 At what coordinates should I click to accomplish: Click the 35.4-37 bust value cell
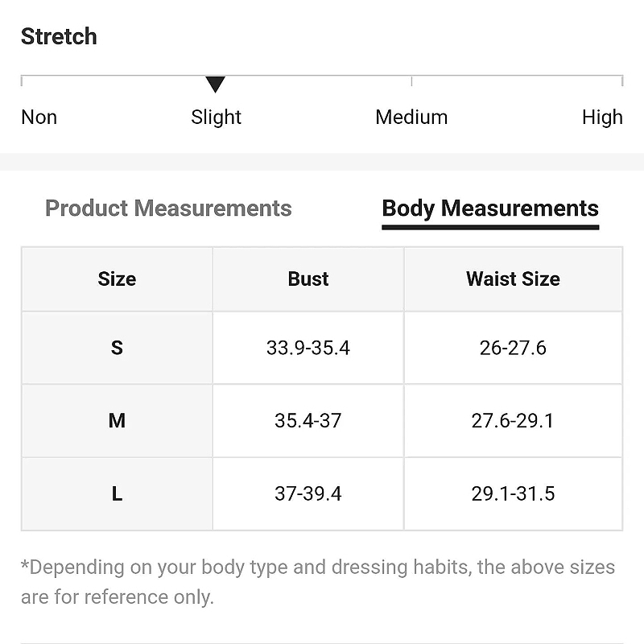click(308, 420)
